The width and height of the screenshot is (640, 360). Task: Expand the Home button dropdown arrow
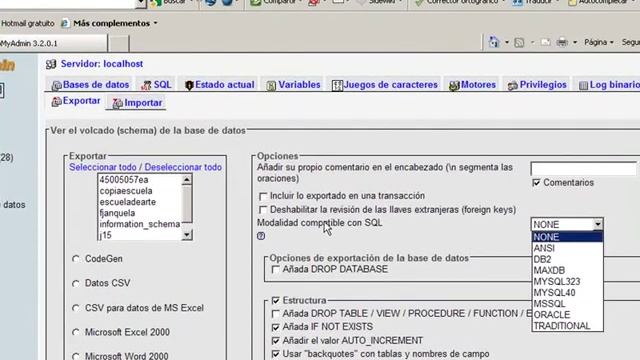point(507,42)
